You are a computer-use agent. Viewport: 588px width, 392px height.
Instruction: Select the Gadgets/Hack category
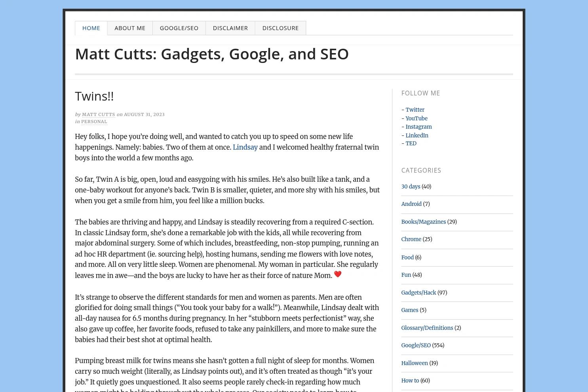(419, 293)
